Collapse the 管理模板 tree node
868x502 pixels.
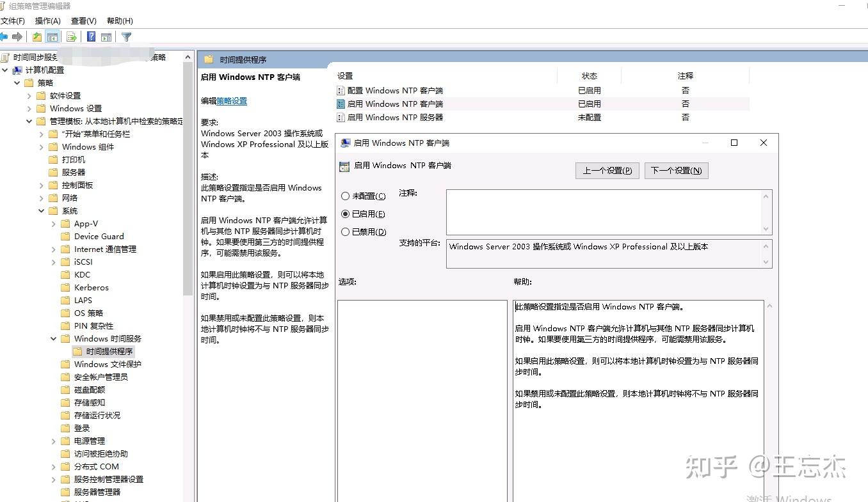[29, 122]
